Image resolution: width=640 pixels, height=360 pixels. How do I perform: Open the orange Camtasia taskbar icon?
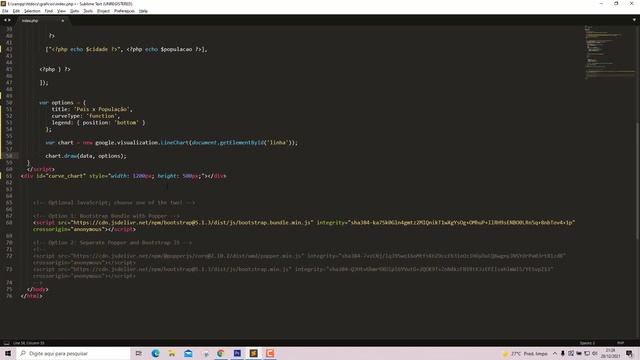(x=270, y=353)
